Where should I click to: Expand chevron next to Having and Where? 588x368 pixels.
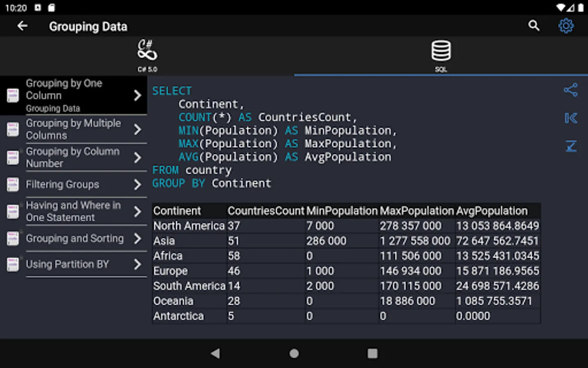(x=138, y=211)
